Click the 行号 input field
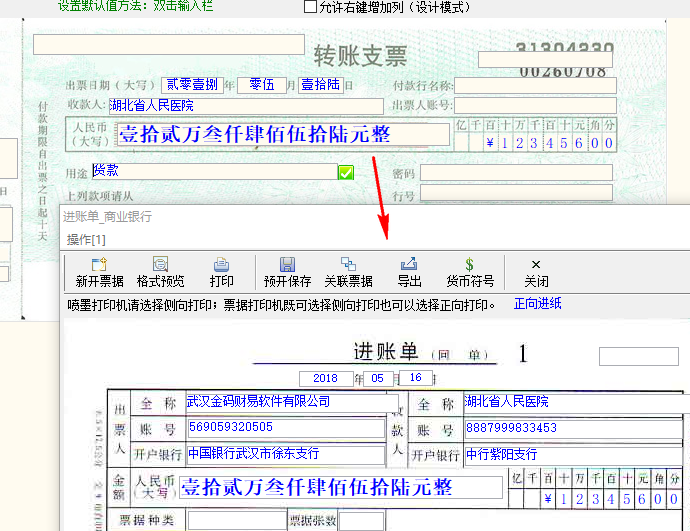 (516, 193)
